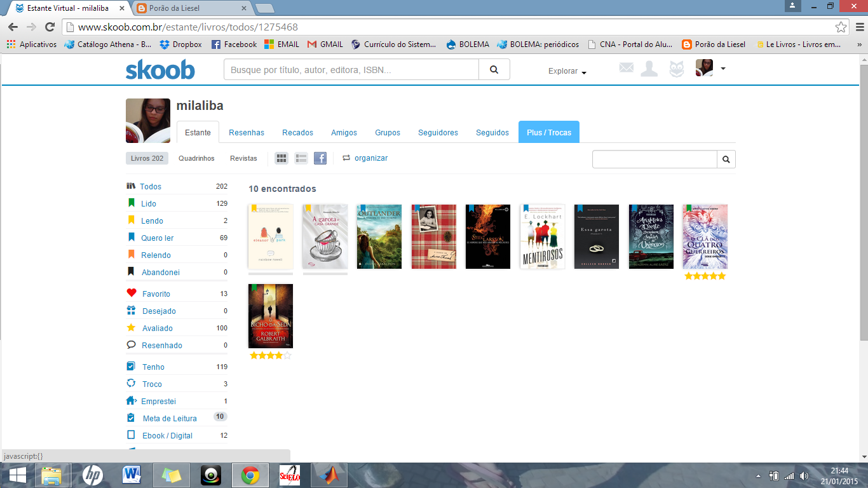Open the Aristóteles e Dante book cover
868x488 pixels.
coord(651,236)
